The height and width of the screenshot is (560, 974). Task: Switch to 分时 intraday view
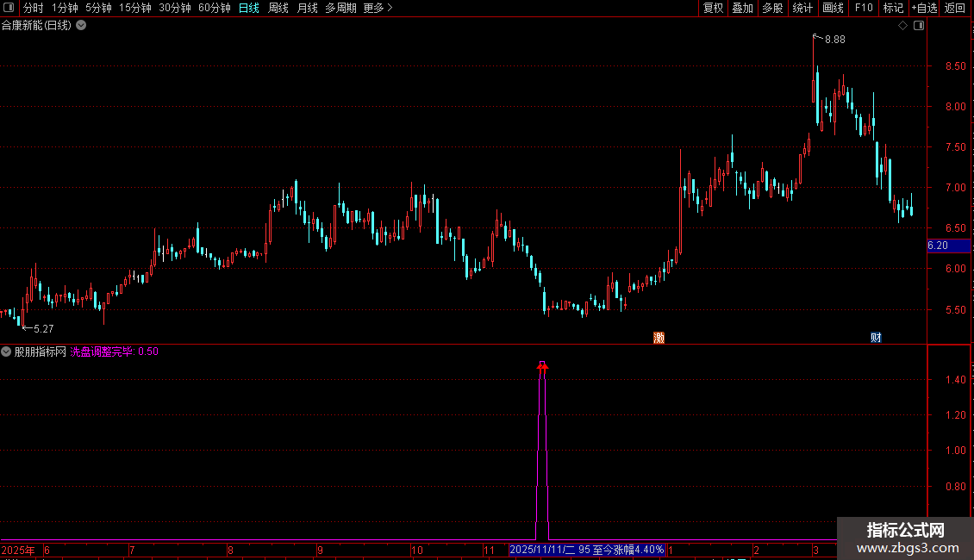pyautogui.click(x=33, y=8)
